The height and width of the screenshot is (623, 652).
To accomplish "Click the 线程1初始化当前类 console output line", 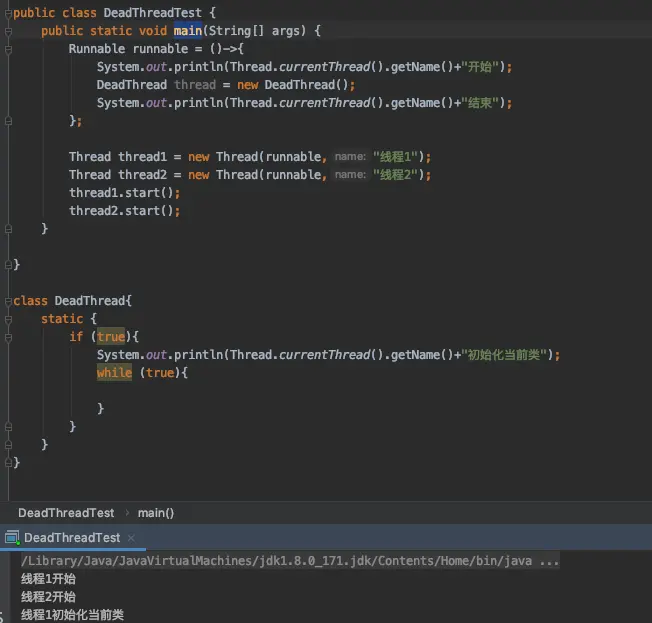I will (x=72, y=615).
